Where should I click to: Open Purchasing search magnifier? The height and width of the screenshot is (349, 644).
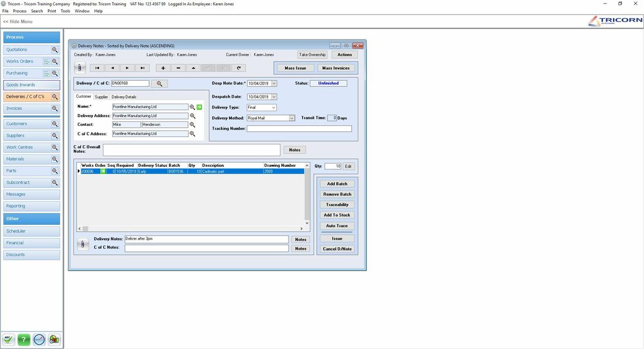[54, 74]
